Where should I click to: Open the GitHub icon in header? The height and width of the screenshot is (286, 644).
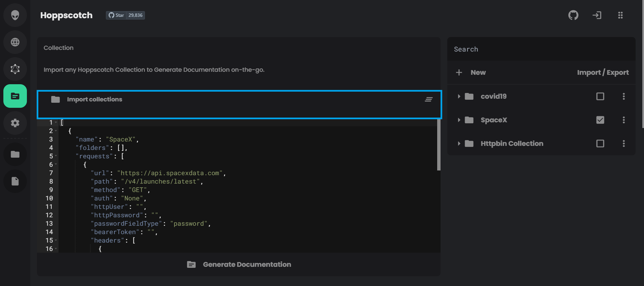point(573,15)
